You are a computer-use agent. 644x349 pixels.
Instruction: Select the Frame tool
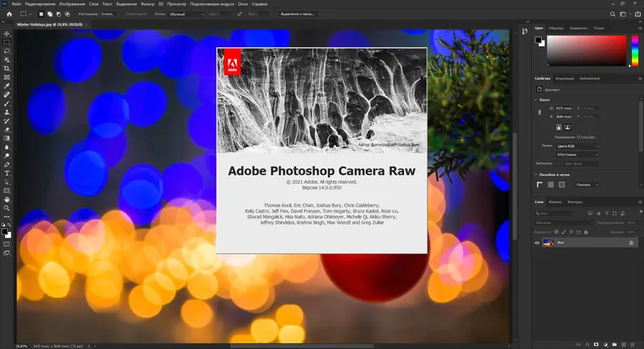click(6, 77)
